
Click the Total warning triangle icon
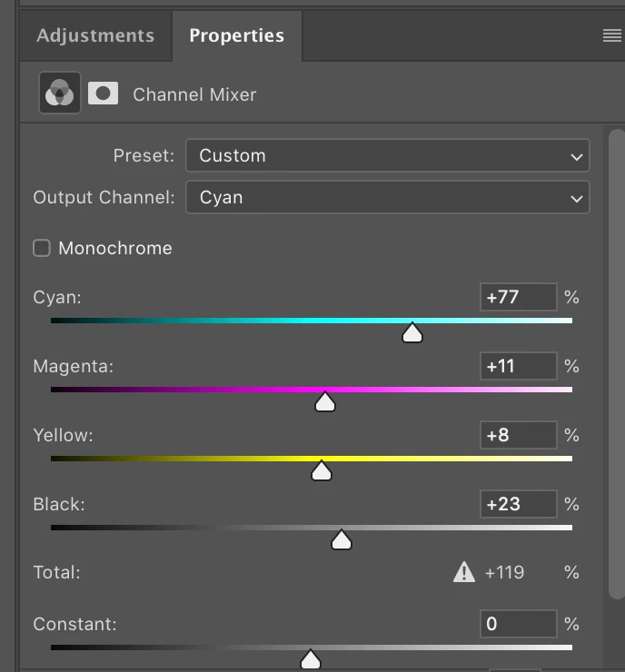click(464, 572)
